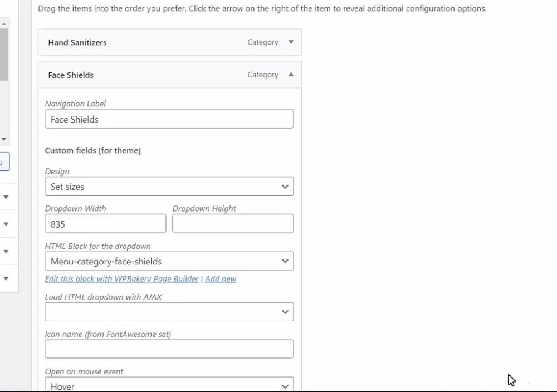Open the mouse event dropdown showing Hover

click(169, 385)
